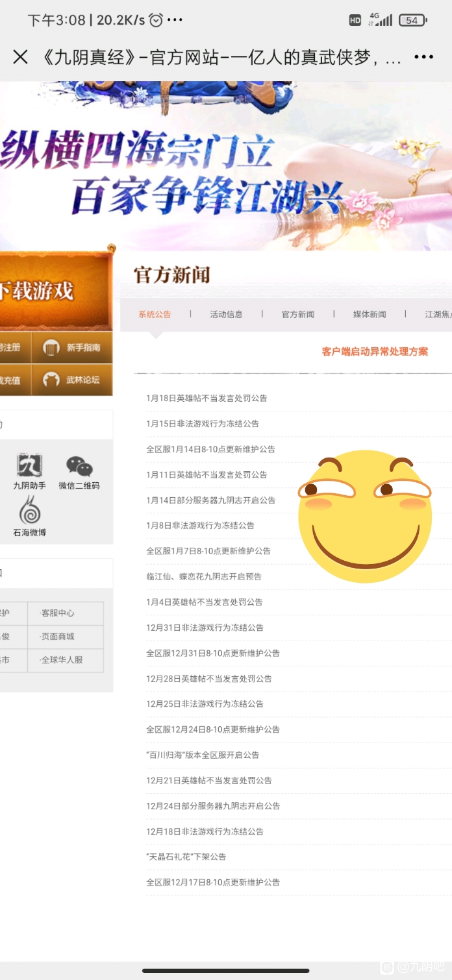This screenshot has height=980, width=452.
Task: Switch to the 媒体新闻 tab
Action: 370,314
